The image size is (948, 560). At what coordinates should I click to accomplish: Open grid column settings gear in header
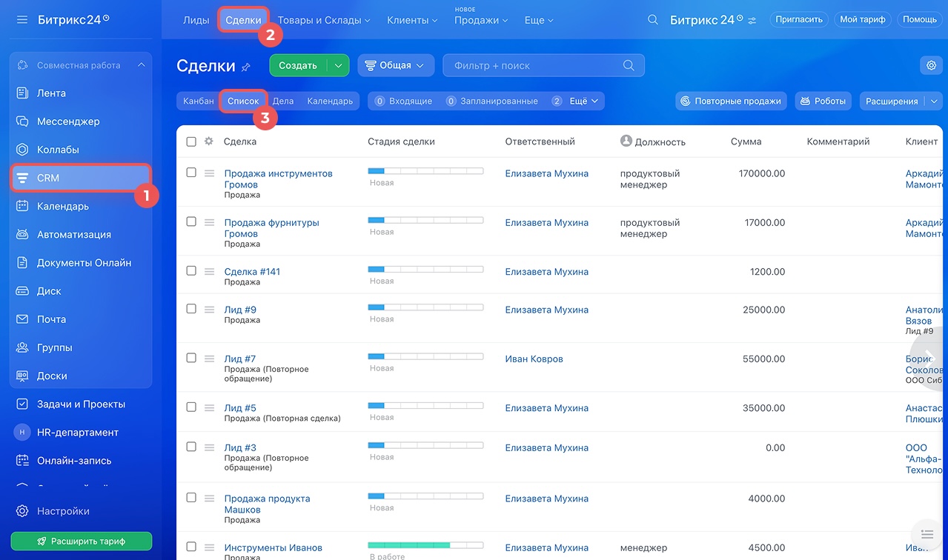click(208, 141)
